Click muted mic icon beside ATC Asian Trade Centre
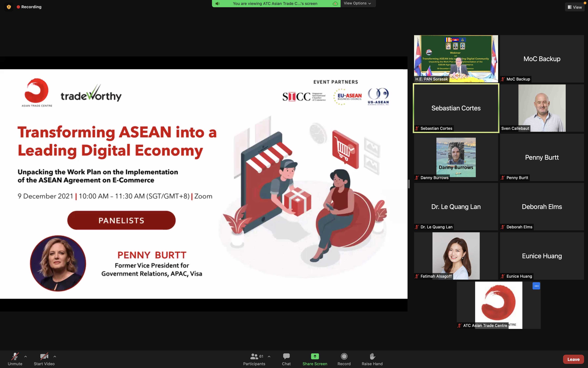The width and height of the screenshot is (588, 368). point(460,326)
